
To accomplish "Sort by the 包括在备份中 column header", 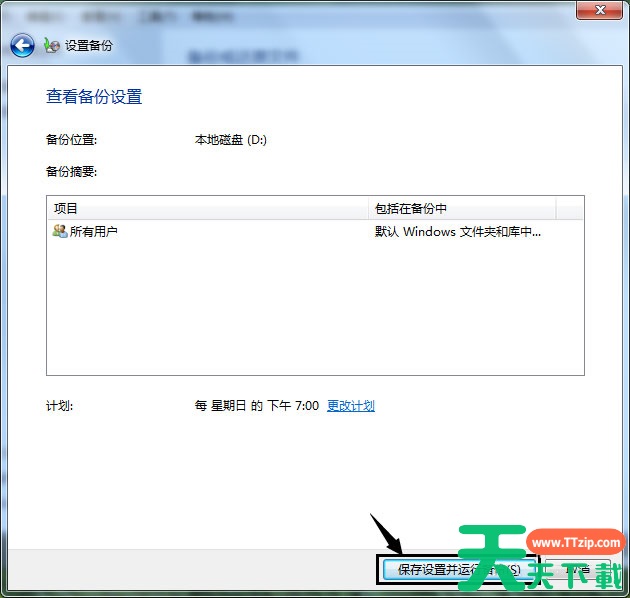I will [x=462, y=208].
